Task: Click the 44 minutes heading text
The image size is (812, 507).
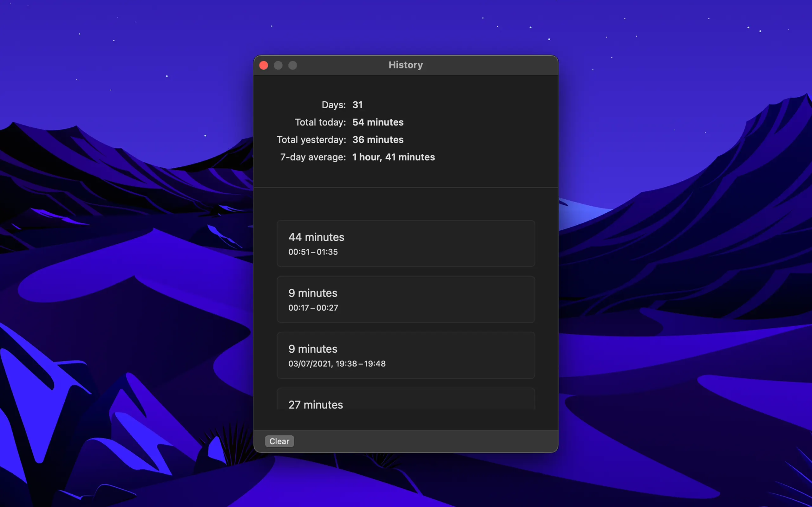Action: [316, 237]
